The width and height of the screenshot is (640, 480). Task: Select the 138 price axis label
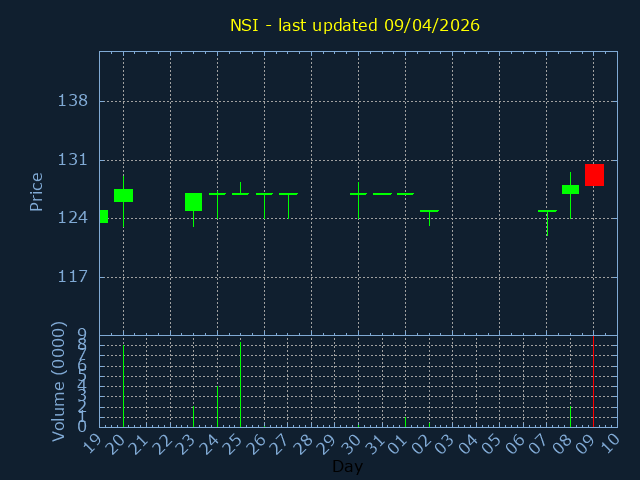(x=73, y=101)
